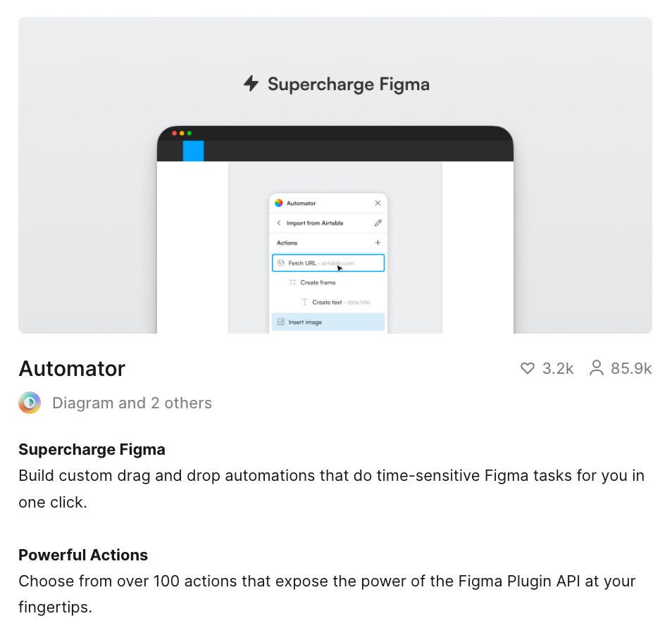Select the Insert image action row

[x=328, y=322]
